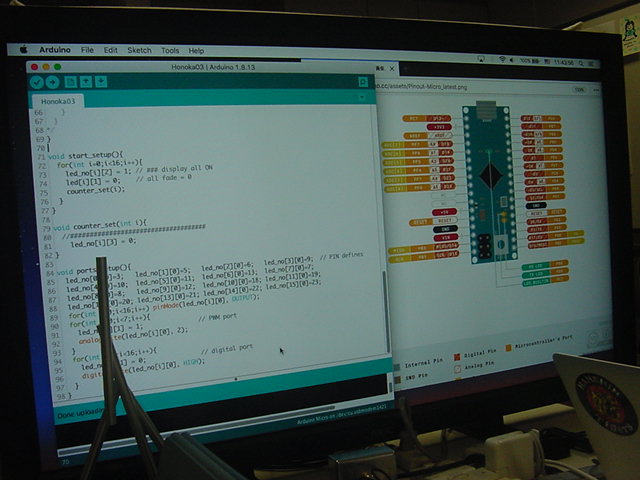
Task: Open the Apple menu
Action: [24, 49]
